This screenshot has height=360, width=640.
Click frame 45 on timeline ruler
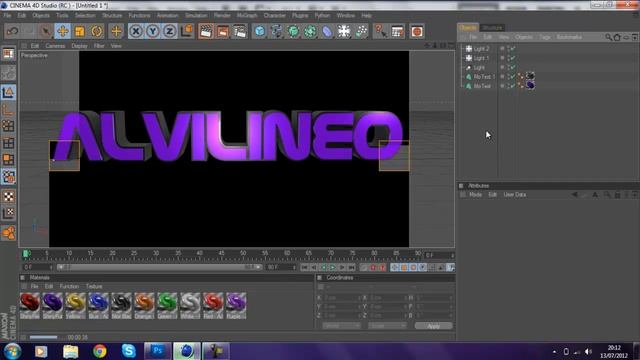pyautogui.click(x=222, y=254)
